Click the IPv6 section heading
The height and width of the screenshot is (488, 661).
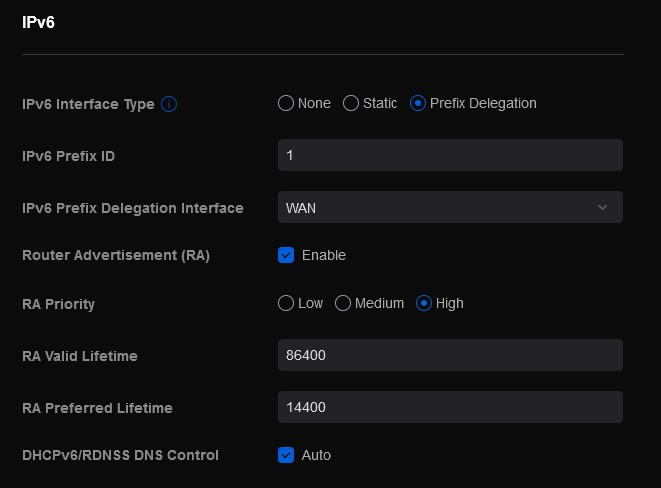(x=38, y=22)
